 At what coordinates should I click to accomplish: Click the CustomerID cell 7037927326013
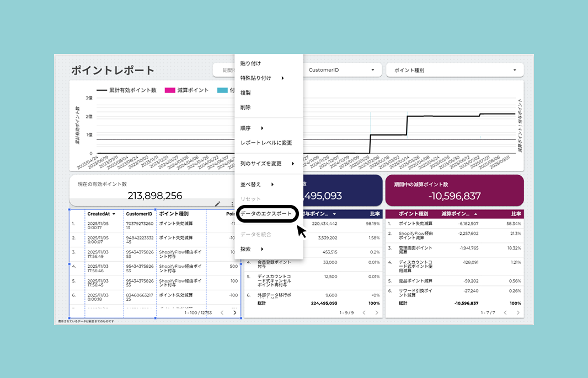tap(140, 225)
